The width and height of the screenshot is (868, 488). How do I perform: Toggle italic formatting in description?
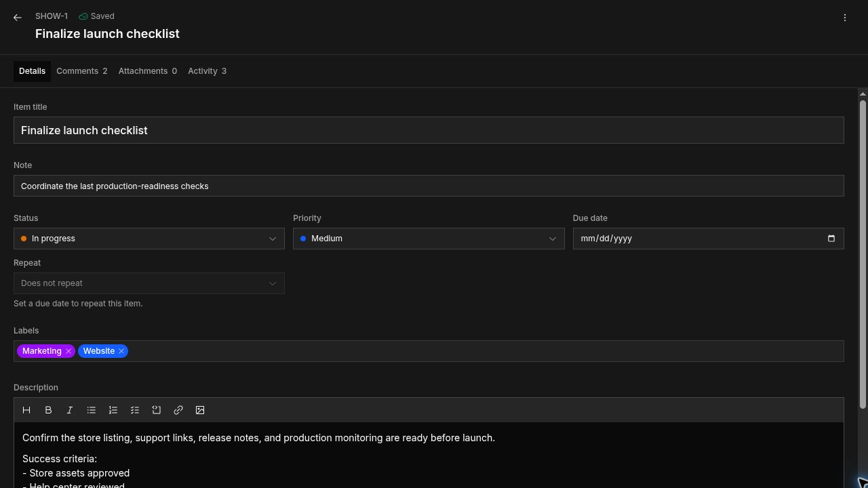(70, 410)
